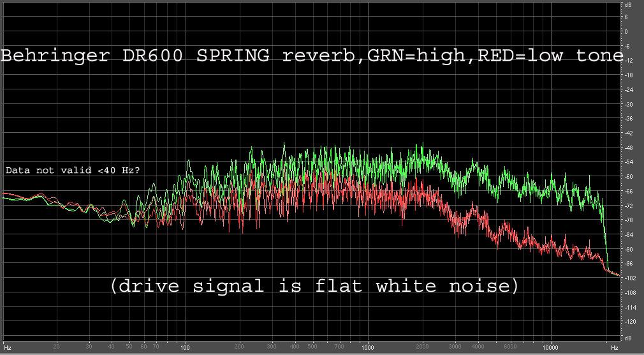
Task: Click the -42 dB level axis label
Action: pyautogui.click(x=629, y=133)
